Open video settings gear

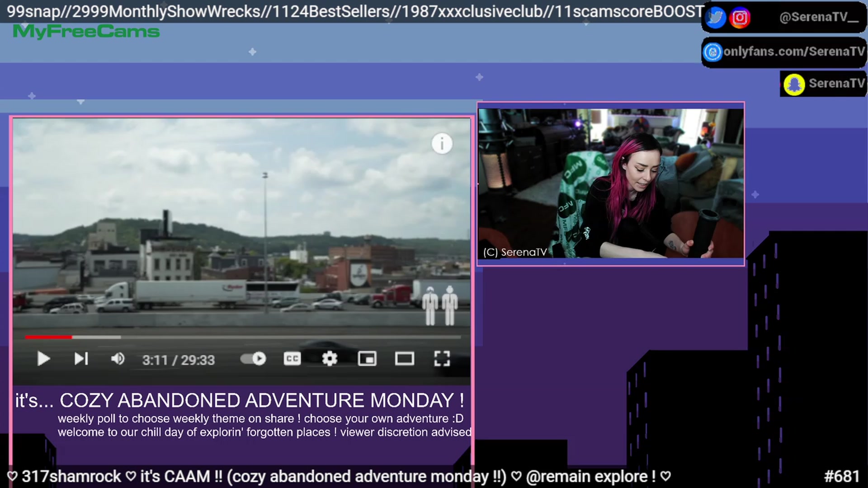(330, 359)
